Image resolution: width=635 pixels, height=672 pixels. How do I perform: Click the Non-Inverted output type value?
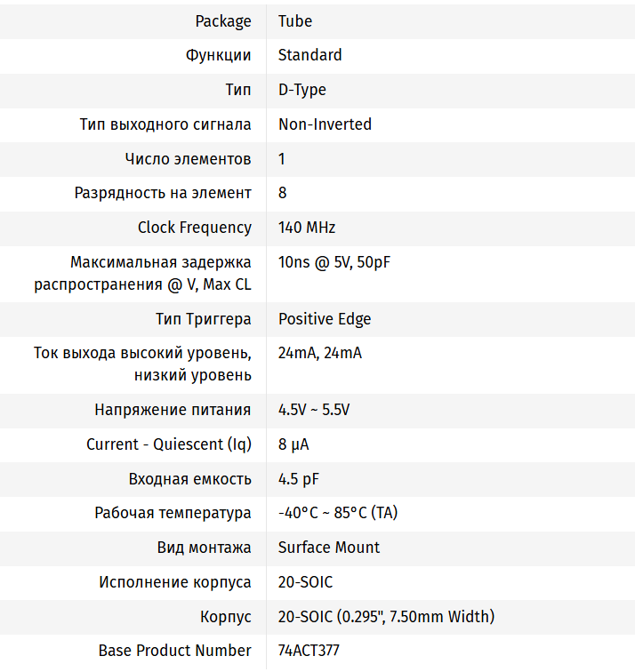pos(325,124)
